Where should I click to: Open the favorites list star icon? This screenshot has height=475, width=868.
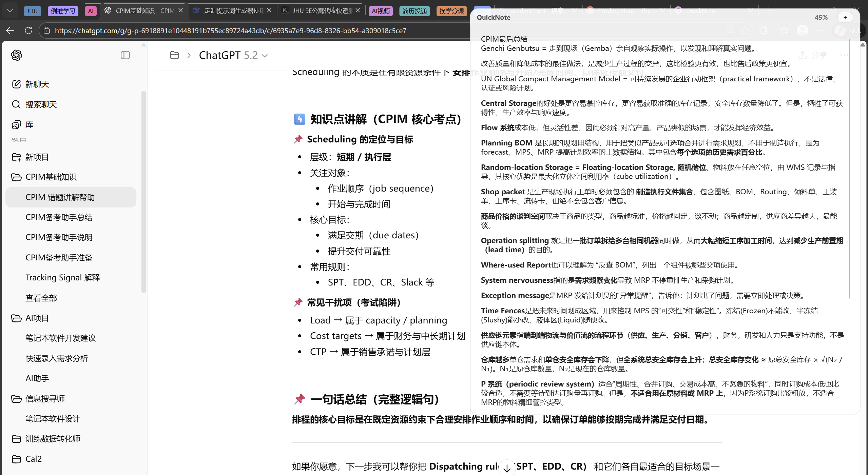click(784, 31)
